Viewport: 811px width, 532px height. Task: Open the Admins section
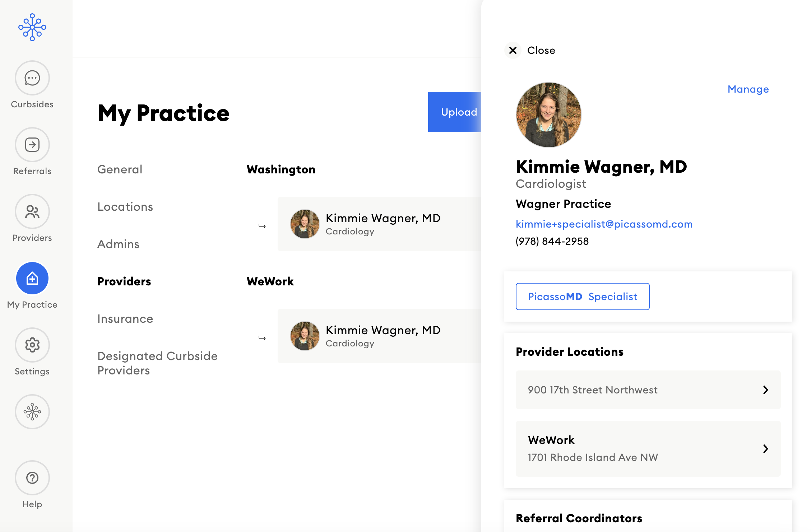pos(118,244)
